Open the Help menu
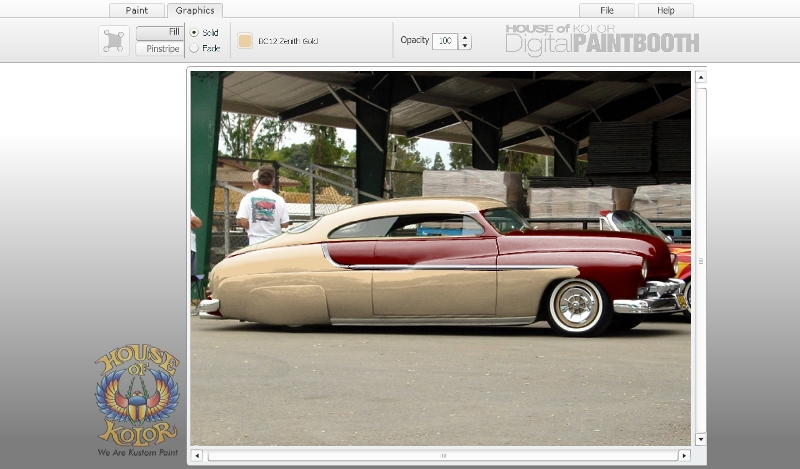Viewport: 800px width, 469px height. tap(664, 10)
